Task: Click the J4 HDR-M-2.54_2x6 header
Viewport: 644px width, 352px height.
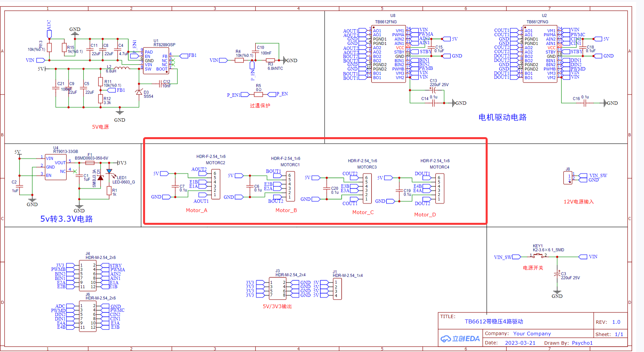Action: 88,276
